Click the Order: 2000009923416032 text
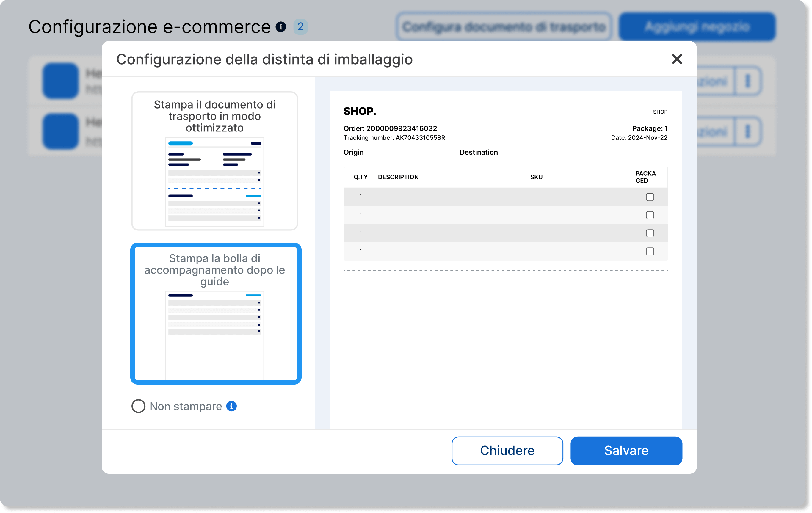 [390, 128]
